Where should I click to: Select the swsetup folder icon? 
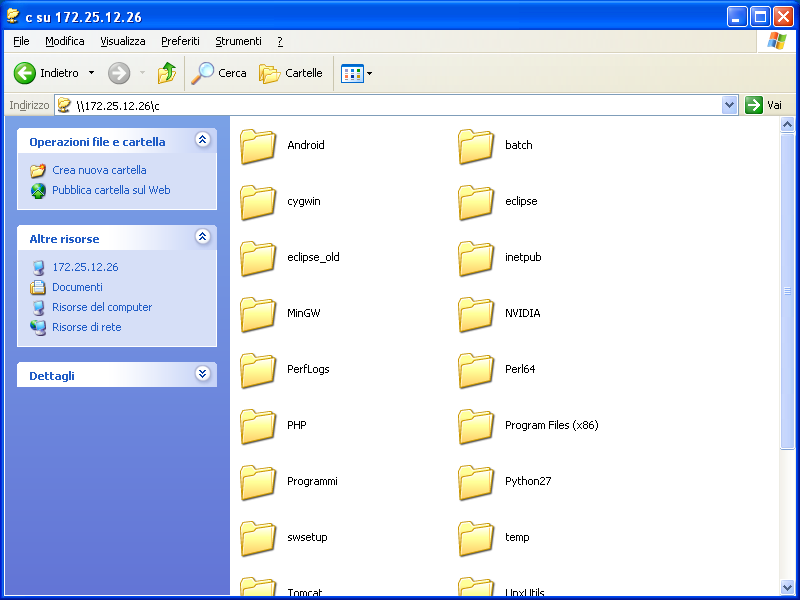point(258,539)
